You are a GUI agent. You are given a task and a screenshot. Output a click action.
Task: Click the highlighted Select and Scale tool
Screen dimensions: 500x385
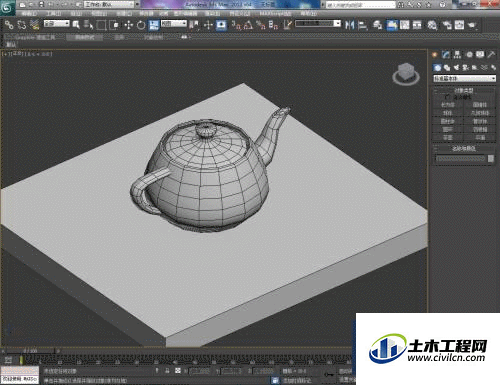pyautogui.click(x=154, y=25)
